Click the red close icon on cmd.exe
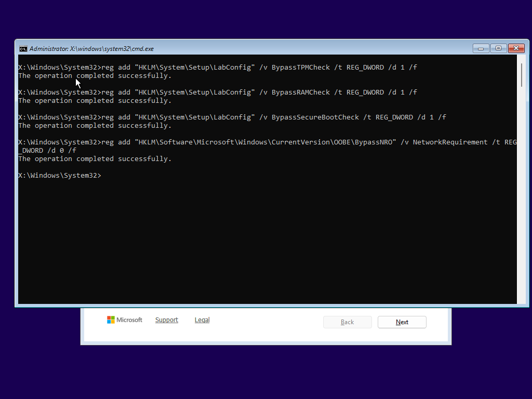The height and width of the screenshot is (399, 532). pyautogui.click(x=516, y=48)
